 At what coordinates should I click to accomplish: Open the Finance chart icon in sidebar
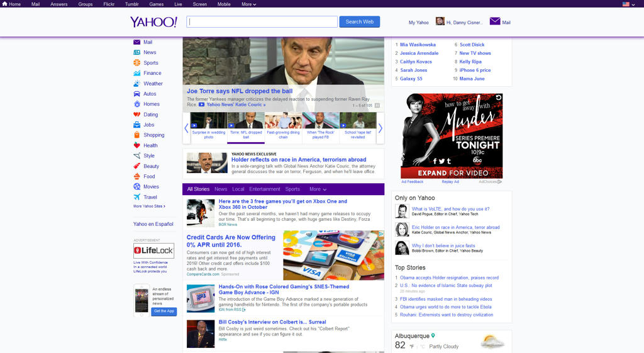tap(137, 73)
